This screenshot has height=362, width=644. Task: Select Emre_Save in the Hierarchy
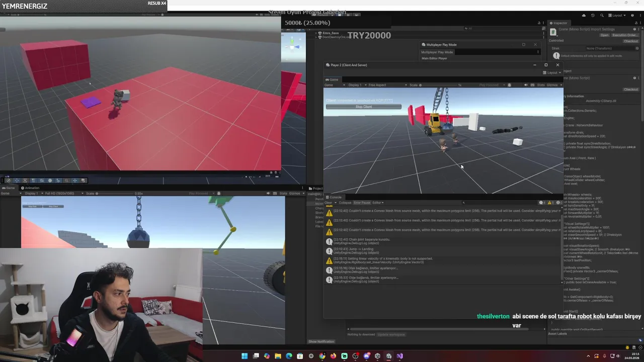pos(331,33)
